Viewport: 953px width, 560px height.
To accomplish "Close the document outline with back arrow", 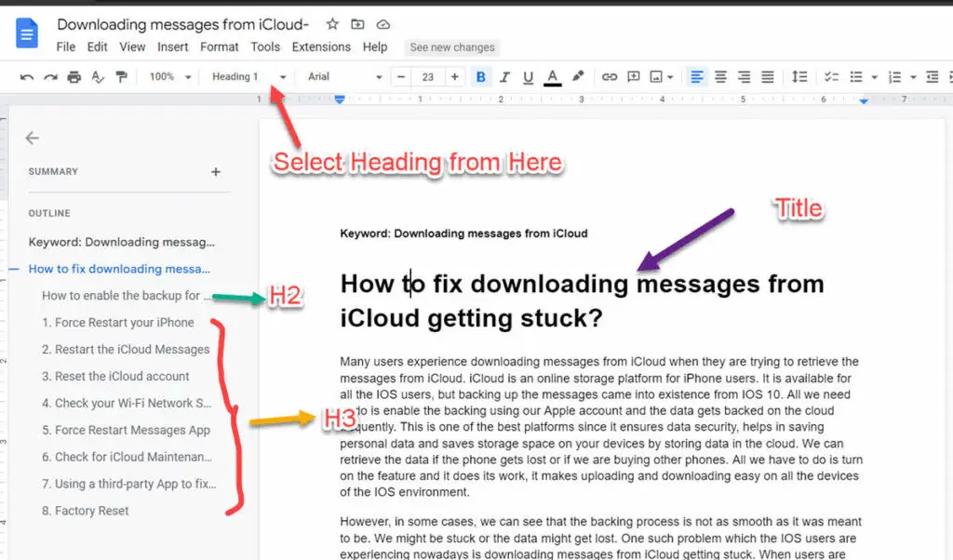I will (x=33, y=138).
